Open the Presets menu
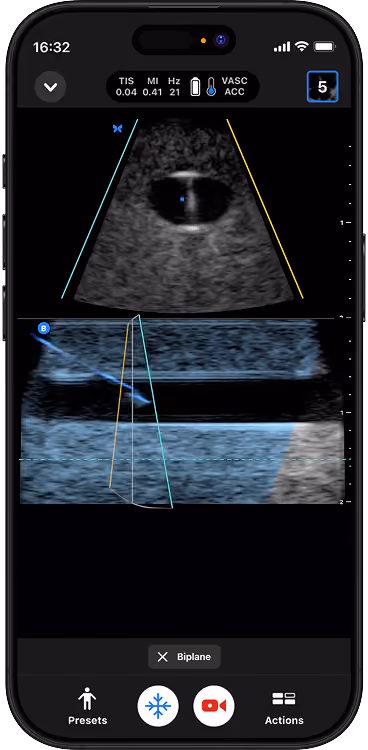 pyautogui.click(x=88, y=706)
